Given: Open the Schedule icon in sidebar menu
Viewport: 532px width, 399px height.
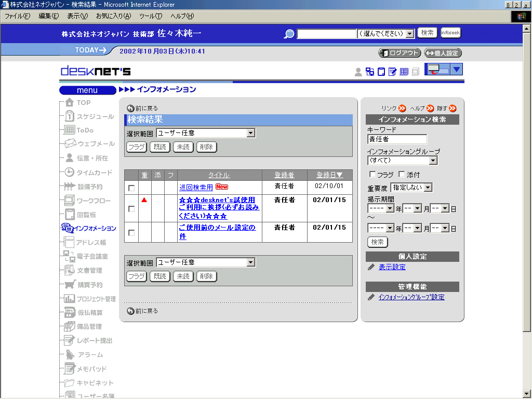Looking at the screenshot, I should 69,117.
